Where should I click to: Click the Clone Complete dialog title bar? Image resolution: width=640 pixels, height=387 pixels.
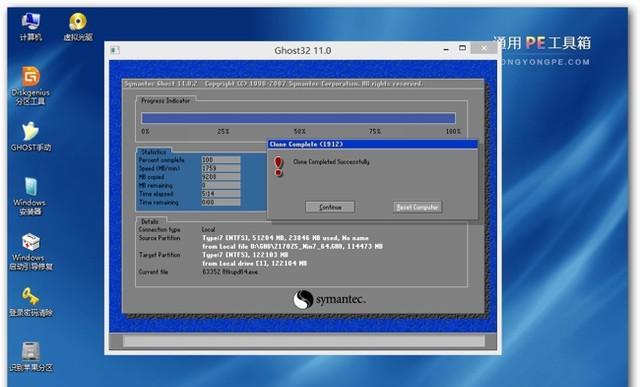[372, 144]
